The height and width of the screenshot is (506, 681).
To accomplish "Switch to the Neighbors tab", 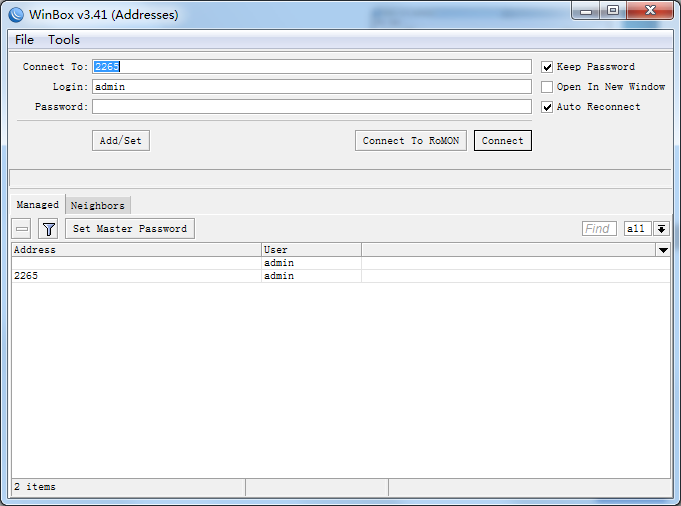I will [x=98, y=205].
